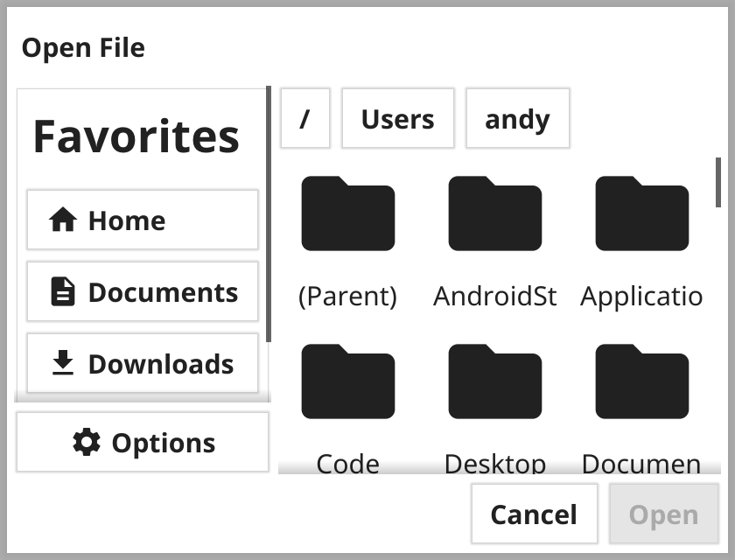Click the file list vertical scrollbar

717,182
